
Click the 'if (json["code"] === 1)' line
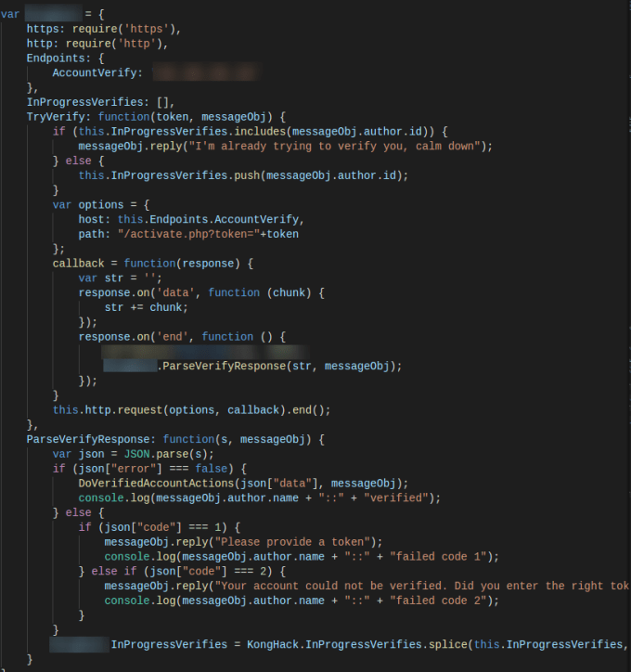160,527
